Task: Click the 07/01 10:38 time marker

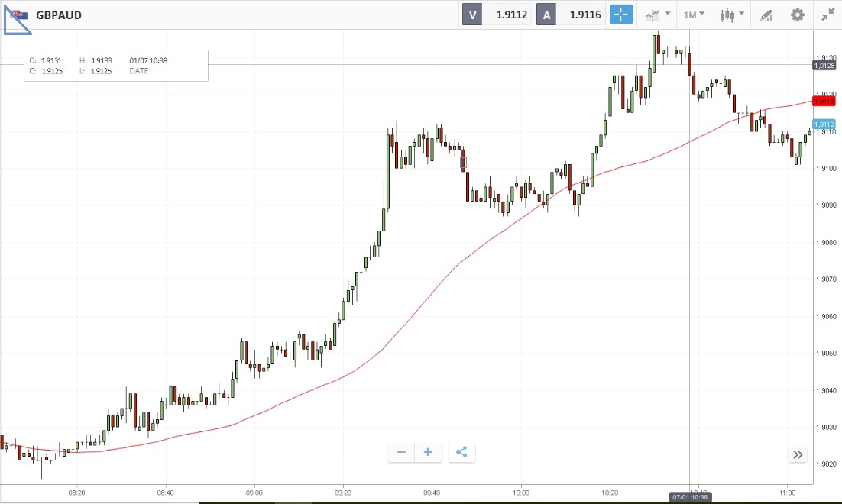Action: point(690,497)
